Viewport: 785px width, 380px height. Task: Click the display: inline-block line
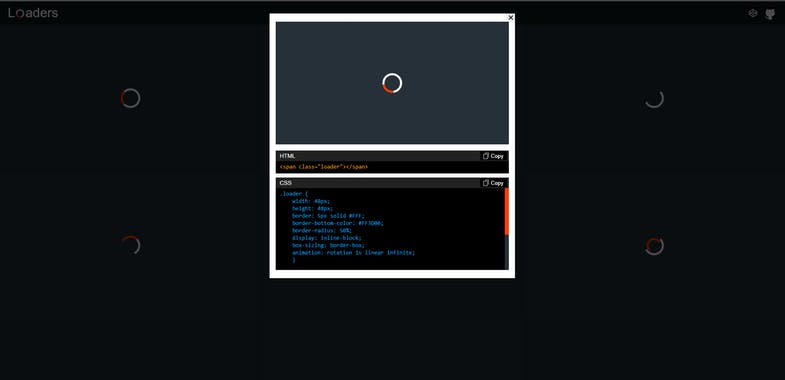pyautogui.click(x=327, y=238)
